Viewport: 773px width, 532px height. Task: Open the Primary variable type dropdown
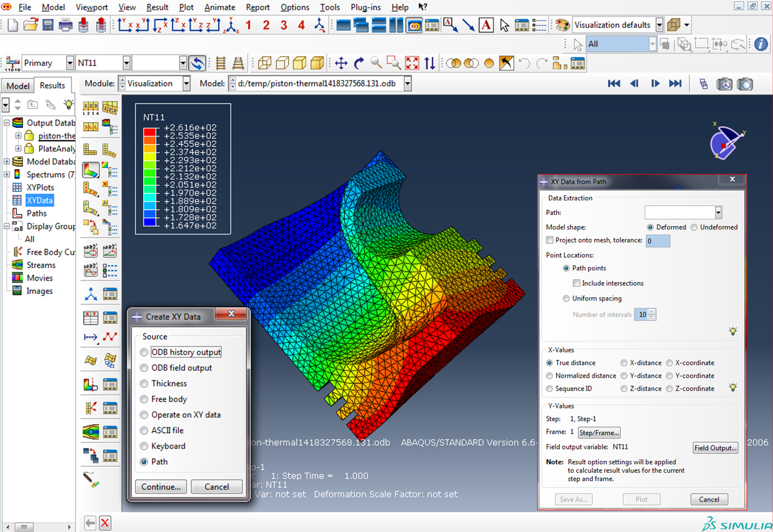pos(70,63)
